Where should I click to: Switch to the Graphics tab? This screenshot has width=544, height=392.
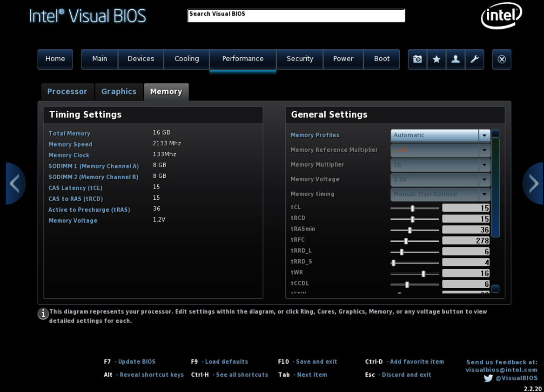[x=119, y=92]
